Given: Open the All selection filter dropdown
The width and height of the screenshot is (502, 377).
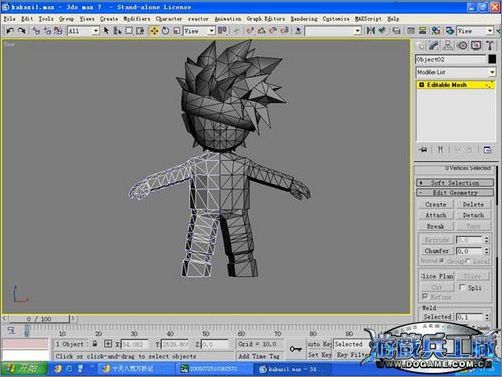Looking at the screenshot, I should point(83,31).
